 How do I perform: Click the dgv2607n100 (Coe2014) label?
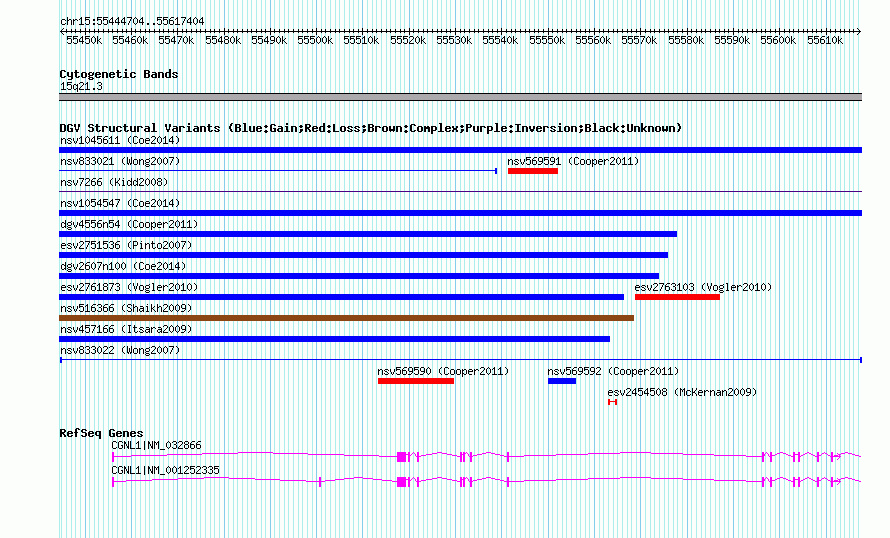point(123,266)
